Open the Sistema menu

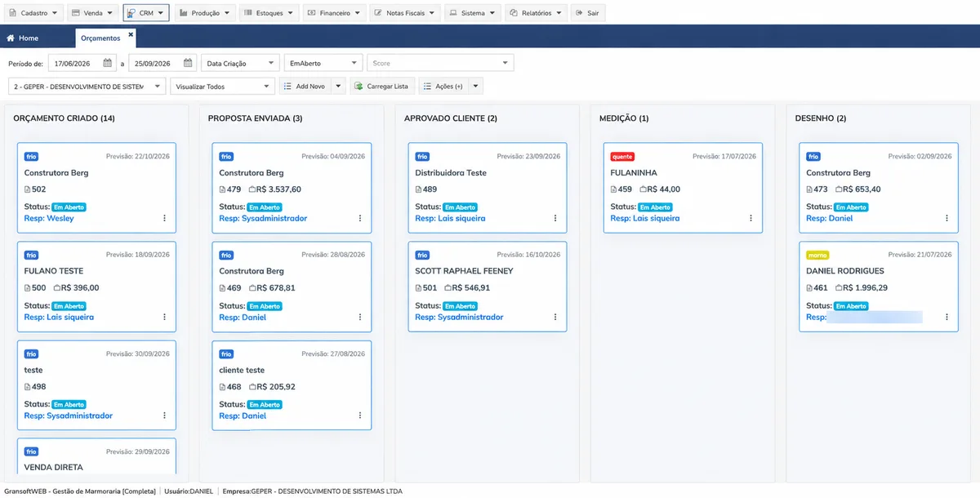tap(473, 13)
